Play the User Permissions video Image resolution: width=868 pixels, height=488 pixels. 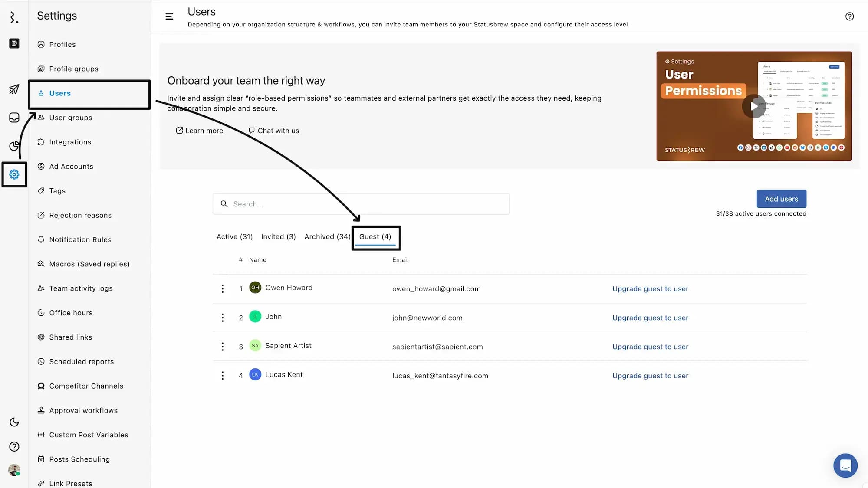754,106
